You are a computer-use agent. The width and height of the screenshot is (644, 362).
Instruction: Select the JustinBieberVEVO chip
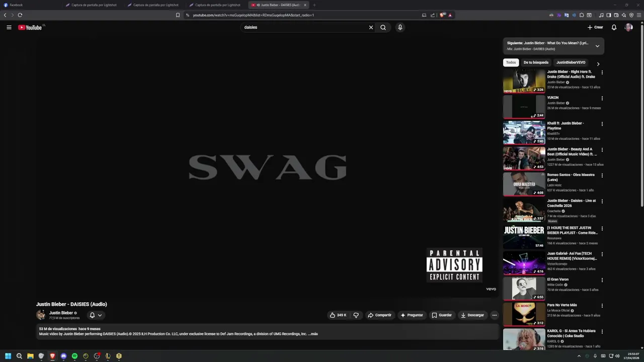click(x=571, y=62)
